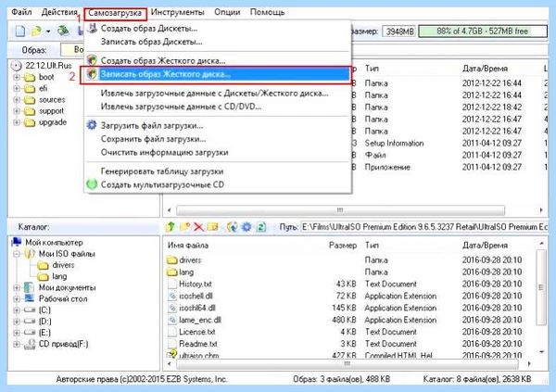
Task: Click the shield icon of Создать образ Жесткого диска
Action: coord(92,60)
